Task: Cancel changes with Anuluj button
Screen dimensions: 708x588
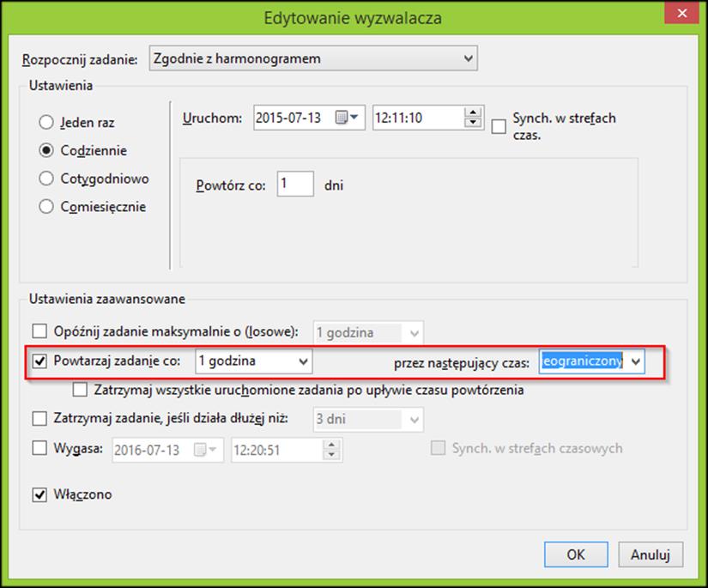Action: pos(651,555)
